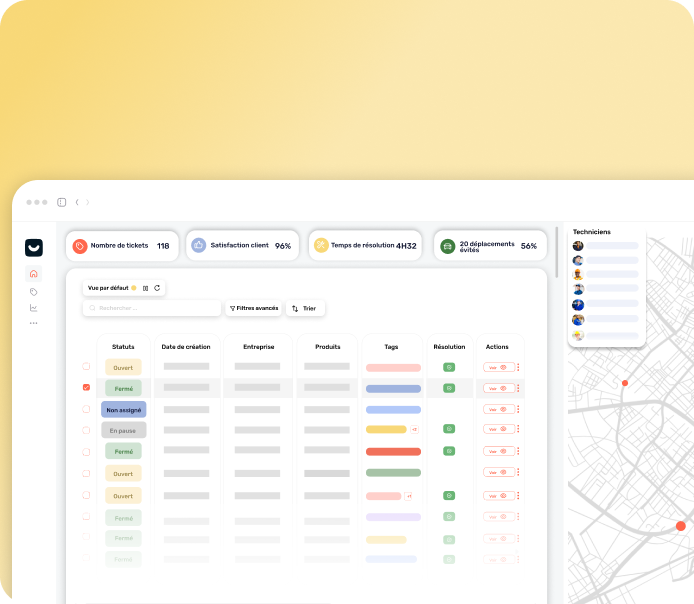Image resolution: width=694 pixels, height=604 pixels.
Task: Click the vertical scrollbar beside the ticket table
Action: 557,252
